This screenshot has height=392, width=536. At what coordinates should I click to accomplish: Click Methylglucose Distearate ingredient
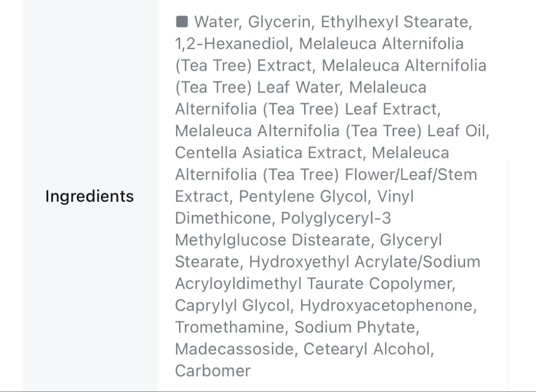tap(274, 240)
